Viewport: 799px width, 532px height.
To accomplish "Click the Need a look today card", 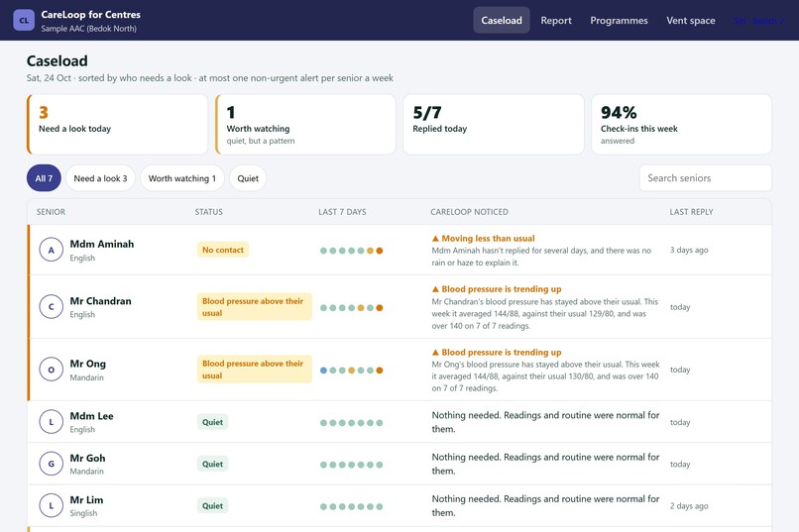I will [x=117, y=124].
